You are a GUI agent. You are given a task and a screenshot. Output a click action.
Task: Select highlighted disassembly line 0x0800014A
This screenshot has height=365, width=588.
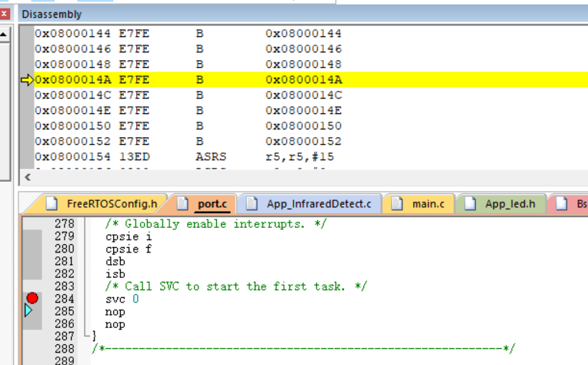click(311, 79)
